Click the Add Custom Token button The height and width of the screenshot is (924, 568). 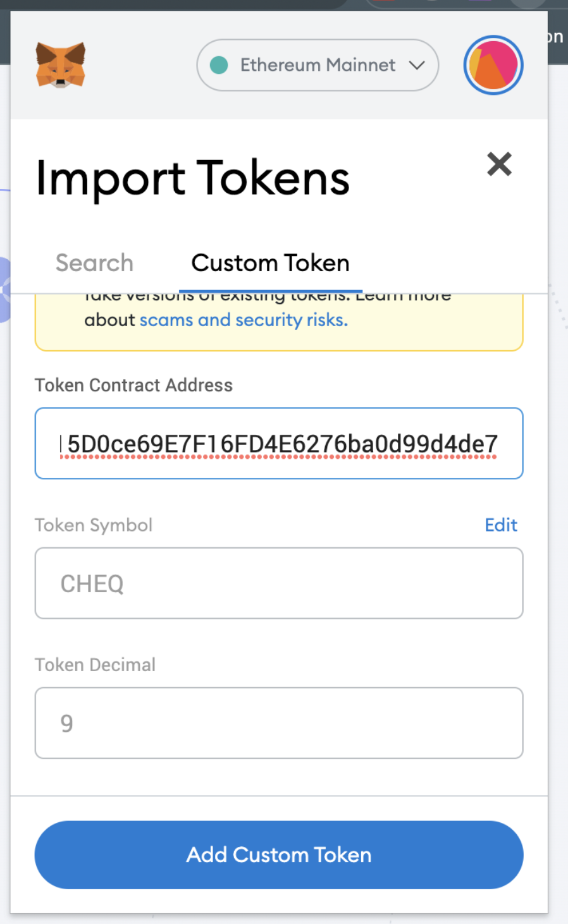coord(279,854)
